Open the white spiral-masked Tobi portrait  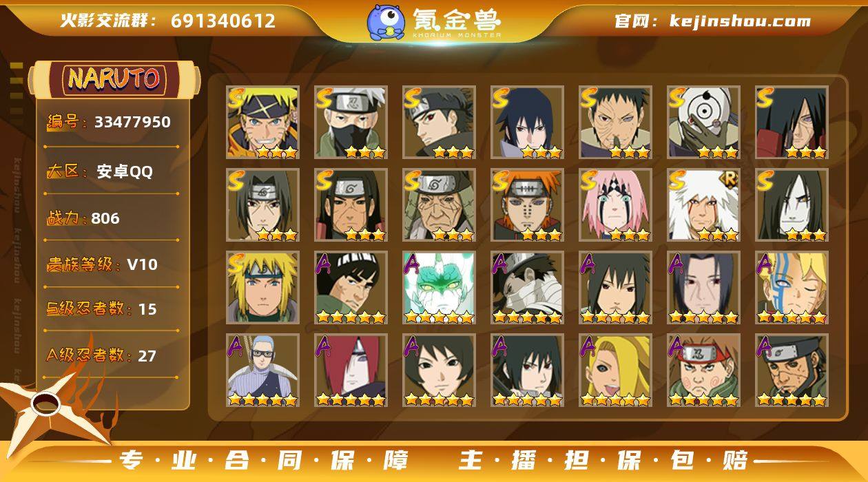coord(703,123)
